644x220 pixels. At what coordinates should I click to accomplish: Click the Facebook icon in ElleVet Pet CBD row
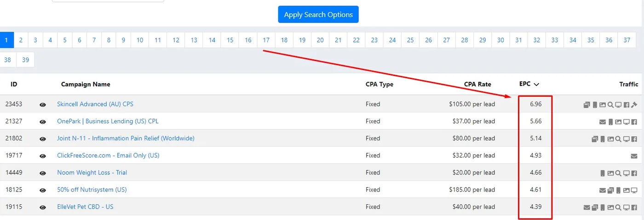[634, 207]
